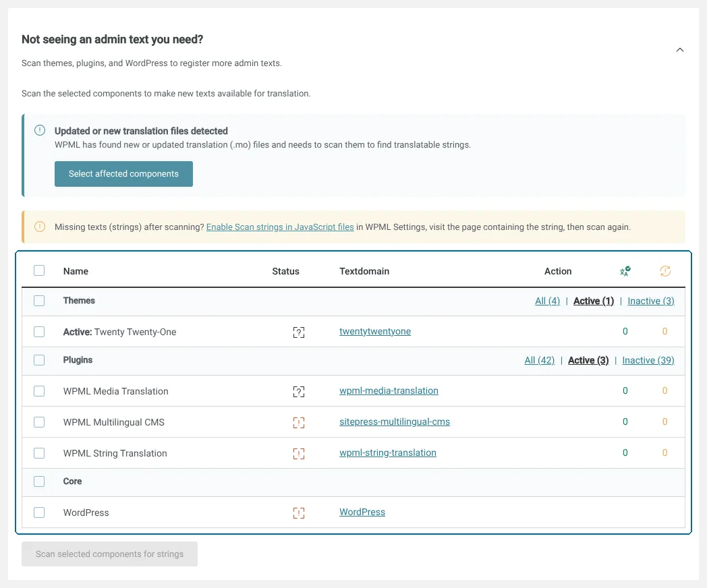This screenshot has height=588, width=707.
Task: Filter themes by Inactive (3)
Action: click(651, 301)
